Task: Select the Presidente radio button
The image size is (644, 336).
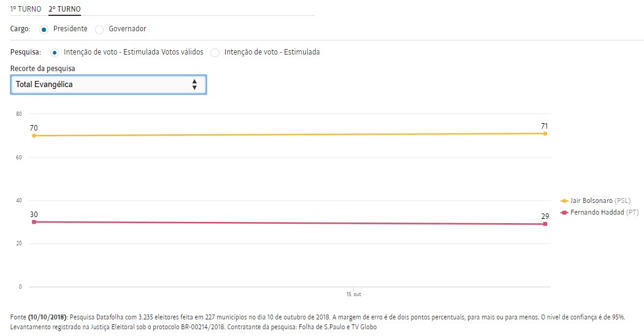Action: coord(44,29)
